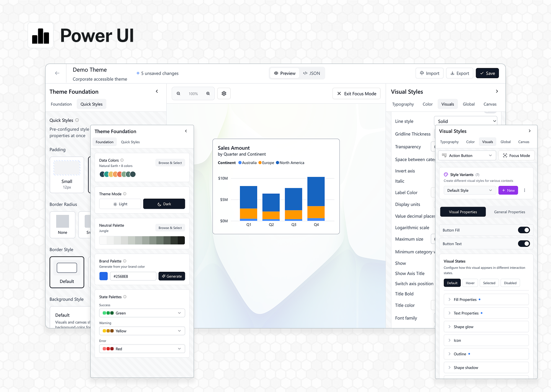
Task: Open the canvas settings gear icon
Action: (224, 93)
